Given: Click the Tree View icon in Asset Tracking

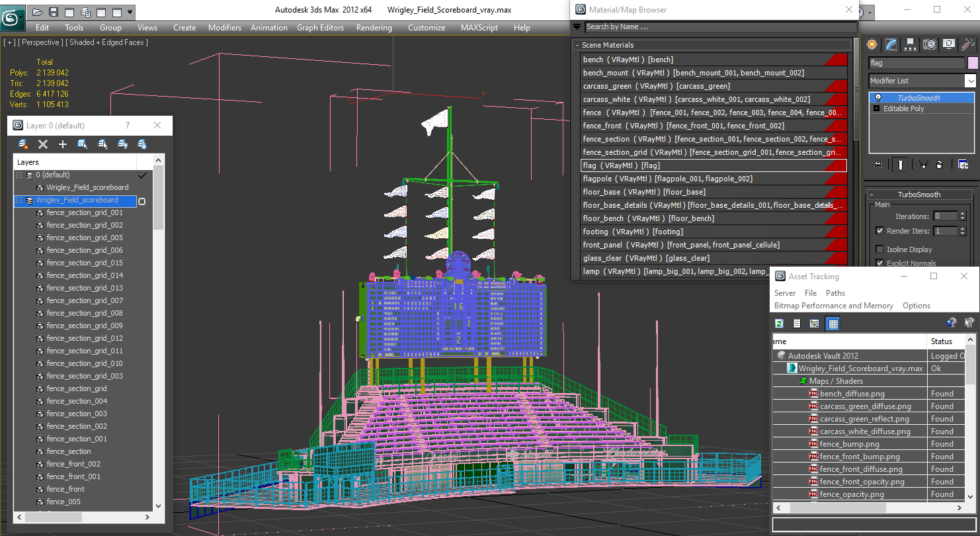Looking at the screenshot, I should [815, 324].
